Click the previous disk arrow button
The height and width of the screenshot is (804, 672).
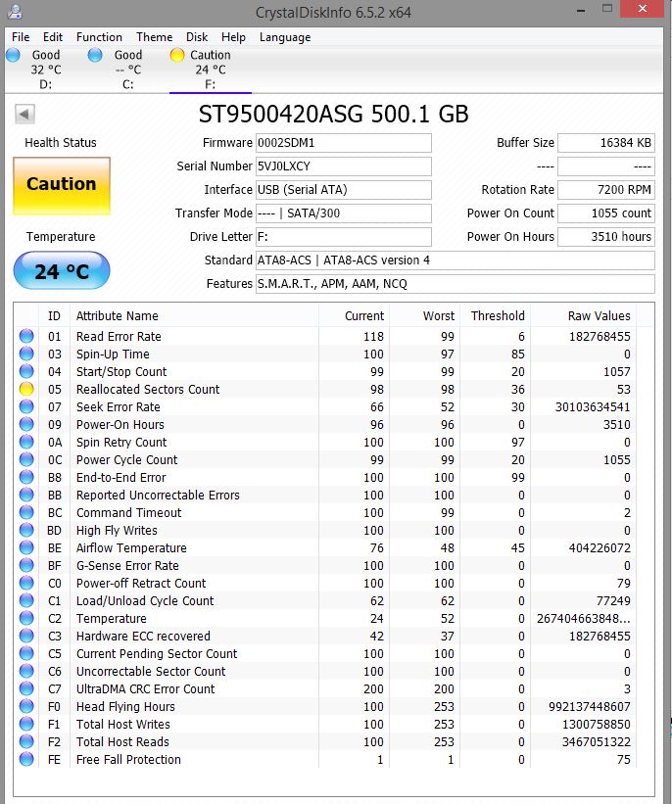pyautogui.click(x=24, y=114)
